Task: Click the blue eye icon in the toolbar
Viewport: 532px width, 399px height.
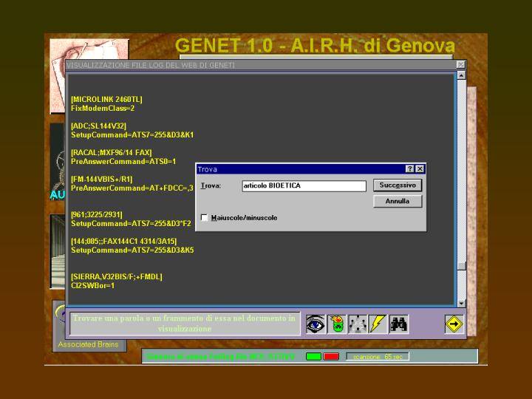Action: point(316,324)
